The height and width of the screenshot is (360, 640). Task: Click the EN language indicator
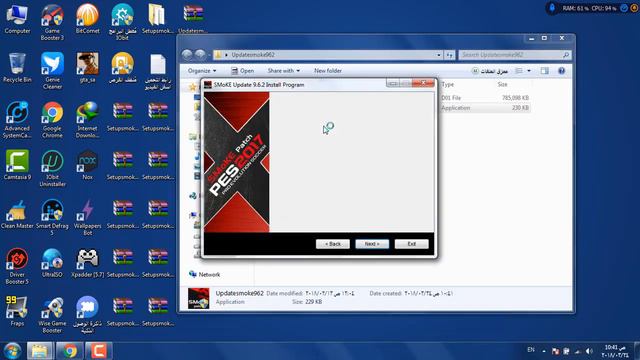[531, 350]
